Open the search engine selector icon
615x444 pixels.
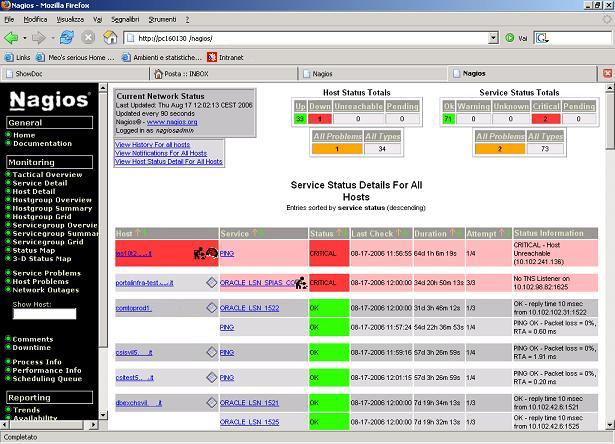pyautogui.click(x=542, y=38)
